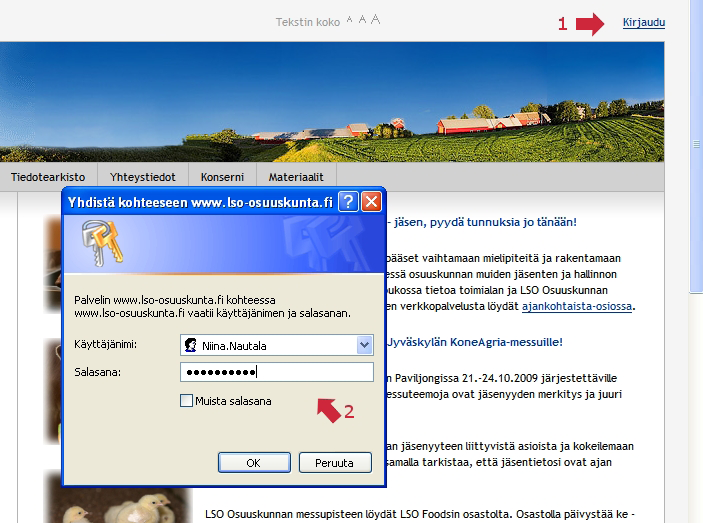Click the Salasana password field
The width and height of the screenshot is (703, 523).
click(x=277, y=372)
